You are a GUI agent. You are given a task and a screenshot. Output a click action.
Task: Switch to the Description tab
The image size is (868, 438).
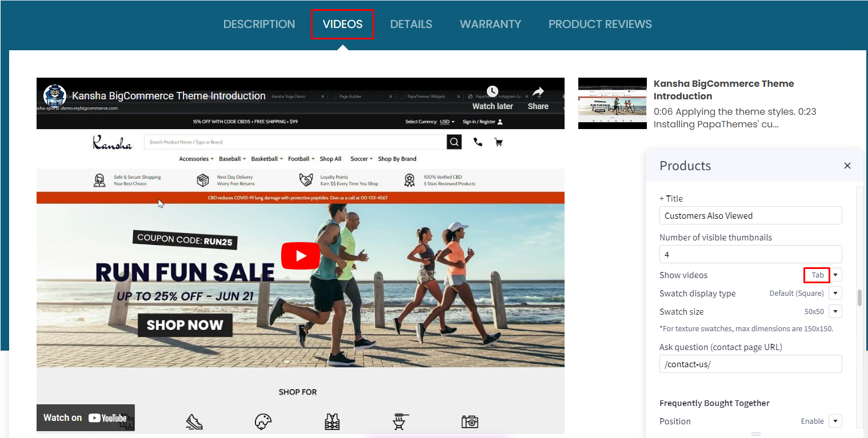[259, 24]
